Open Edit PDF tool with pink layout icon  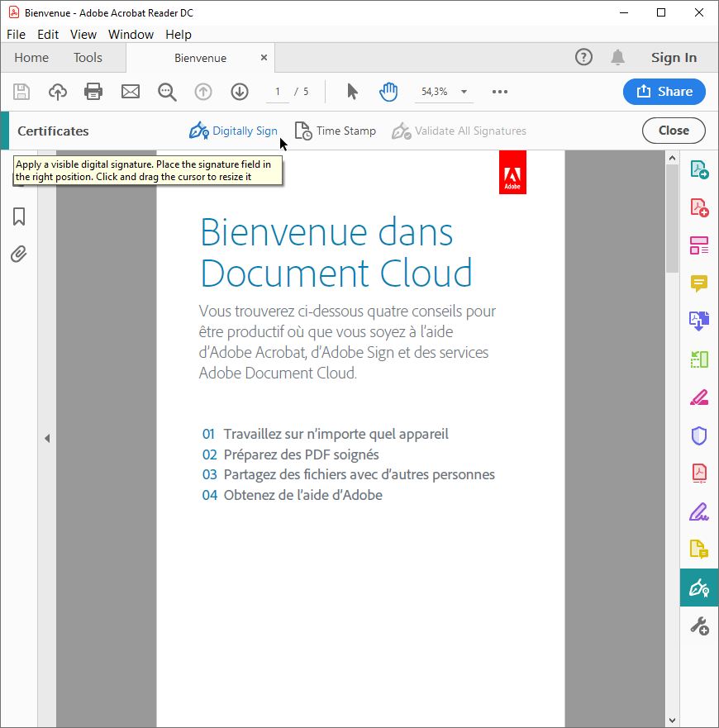(x=699, y=245)
